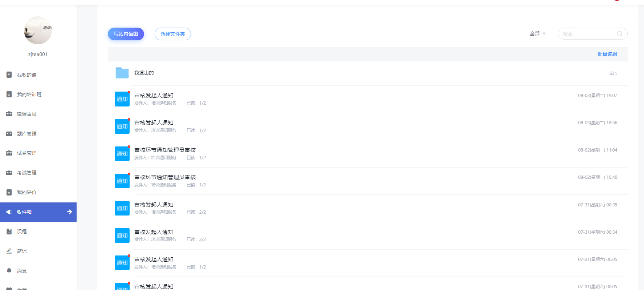
Task: Click the magnifier icon in search box
Action: (620, 34)
